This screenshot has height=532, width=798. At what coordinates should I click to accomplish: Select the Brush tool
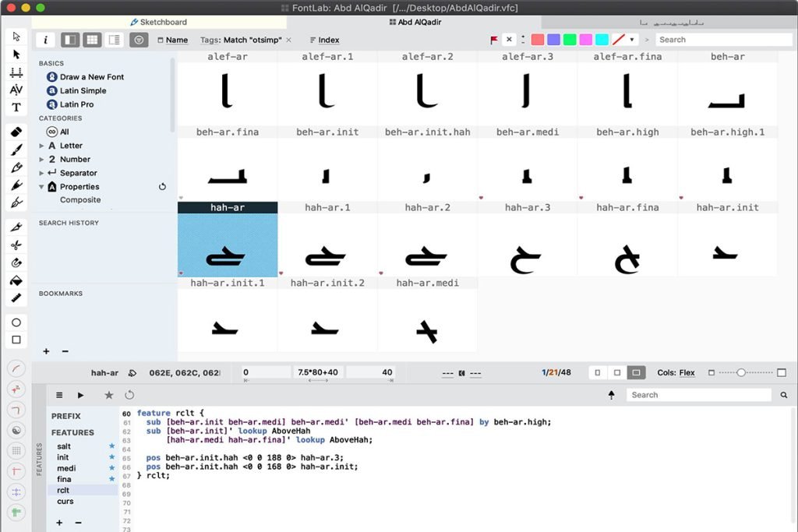coord(16,150)
